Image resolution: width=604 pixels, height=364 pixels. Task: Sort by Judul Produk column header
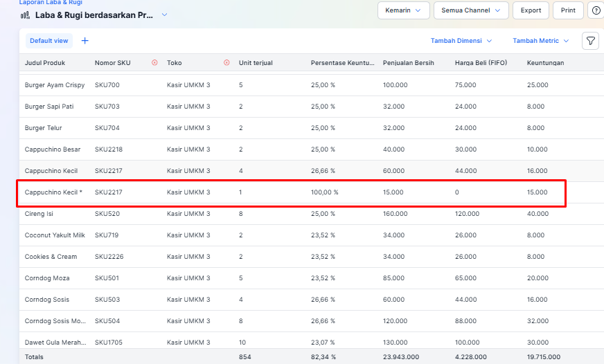pyautogui.click(x=45, y=63)
